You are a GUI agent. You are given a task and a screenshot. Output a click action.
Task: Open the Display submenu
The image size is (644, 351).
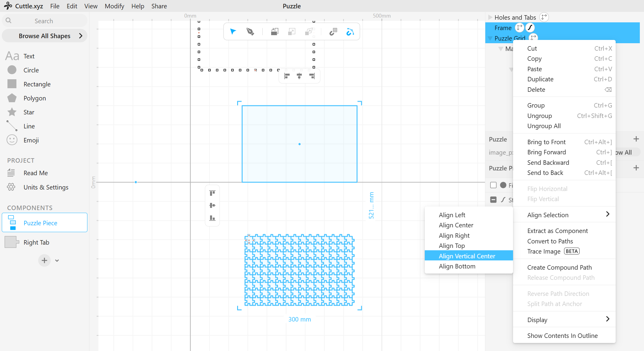click(564, 320)
